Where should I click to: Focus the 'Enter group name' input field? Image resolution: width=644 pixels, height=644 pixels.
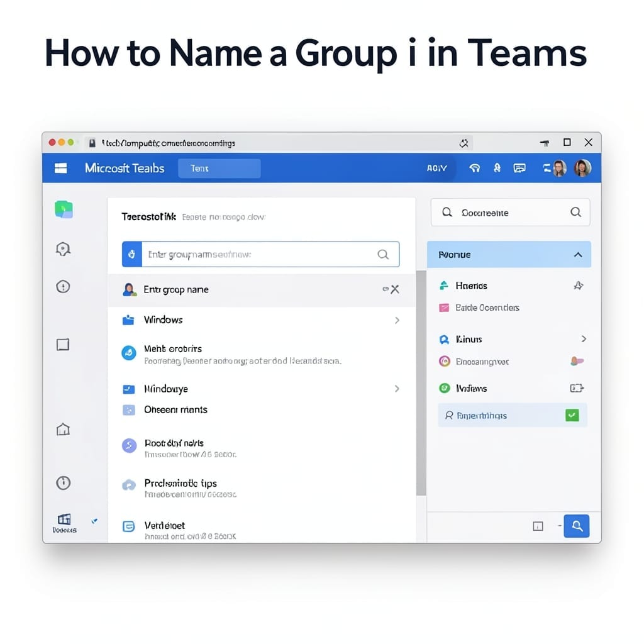261,254
